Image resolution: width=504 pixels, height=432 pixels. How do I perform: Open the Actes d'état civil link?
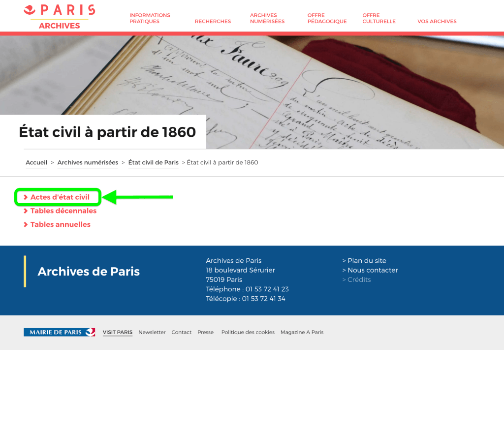click(x=60, y=197)
